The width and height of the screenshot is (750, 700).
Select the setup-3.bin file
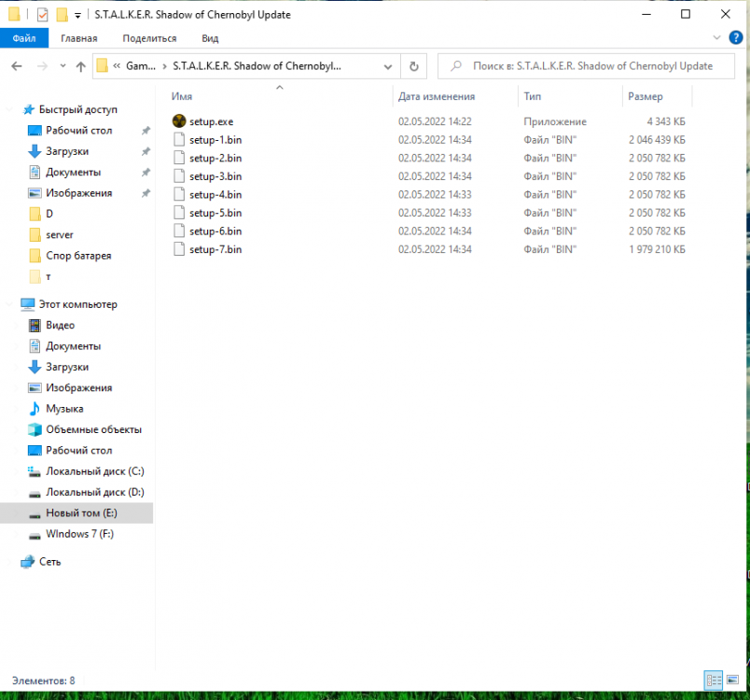215,176
